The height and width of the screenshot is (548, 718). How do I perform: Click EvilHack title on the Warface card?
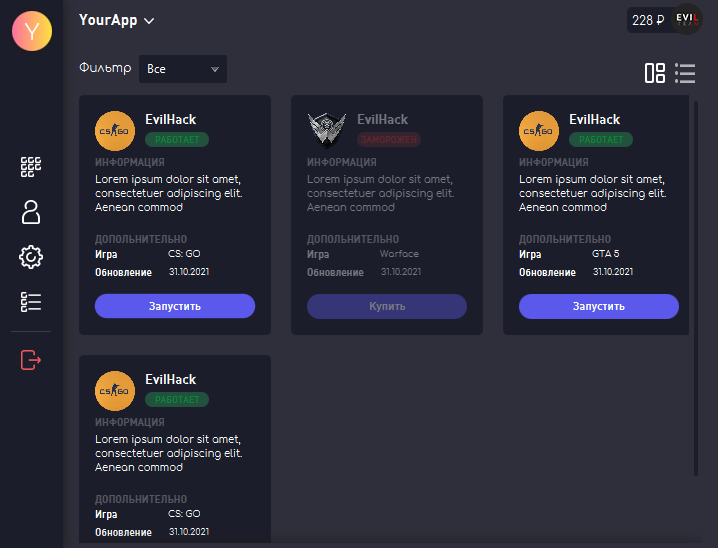click(382, 119)
